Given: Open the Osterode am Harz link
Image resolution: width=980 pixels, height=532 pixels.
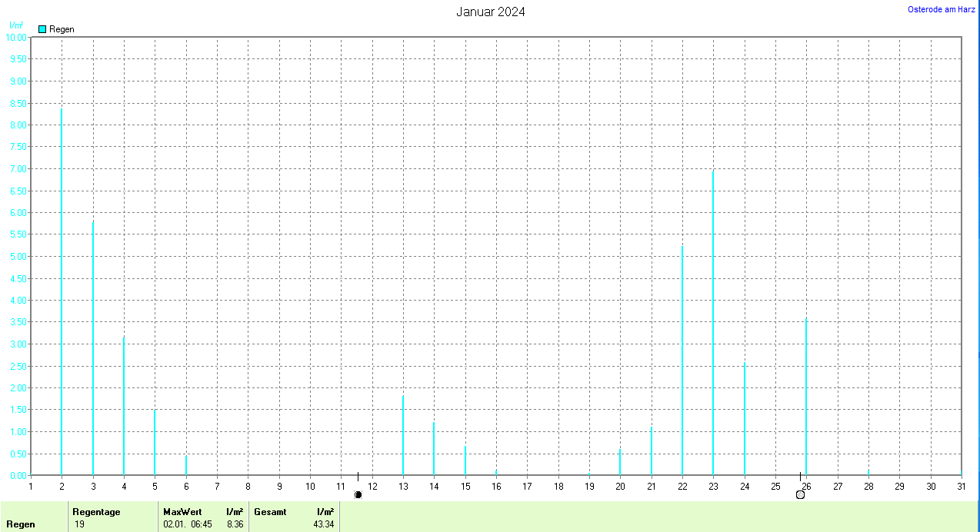Looking at the screenshot, I should [x=942, y=9].
